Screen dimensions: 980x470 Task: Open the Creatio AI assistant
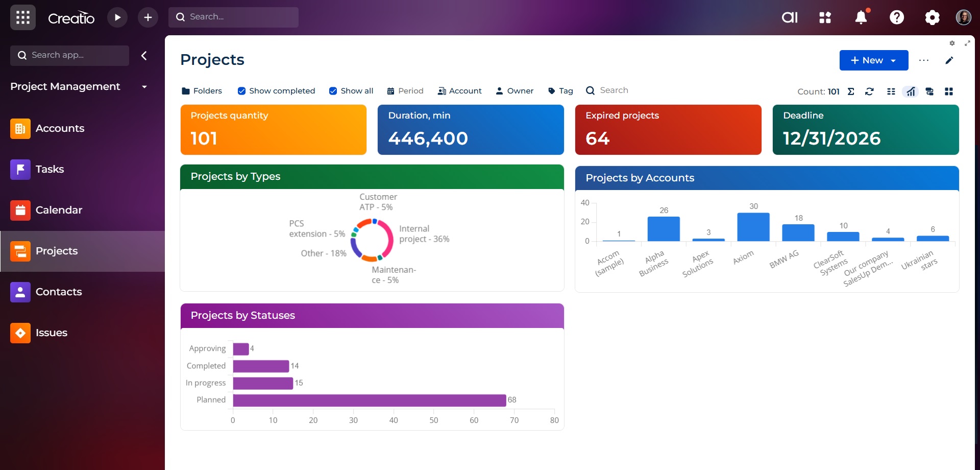pyautogui.click(x=790, y=17)
